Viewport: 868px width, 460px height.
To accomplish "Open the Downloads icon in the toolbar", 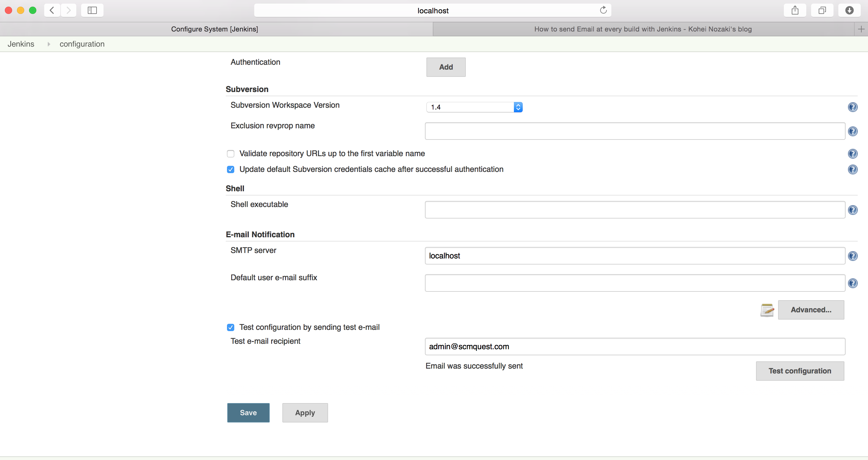I will click(x=850, y=10).
